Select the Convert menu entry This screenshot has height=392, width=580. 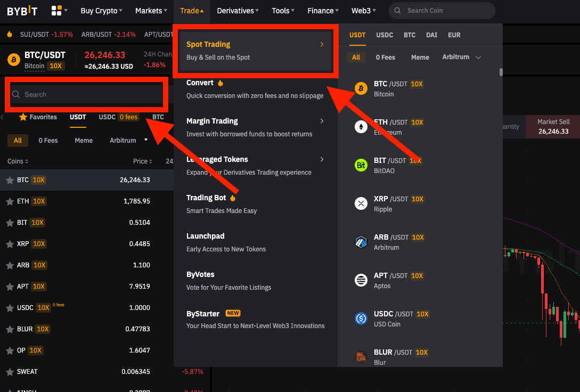(255, 89)
